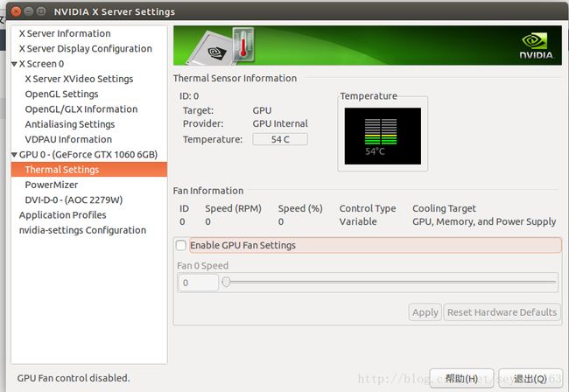Click the Cooling Target column header

tap(444, 208)
